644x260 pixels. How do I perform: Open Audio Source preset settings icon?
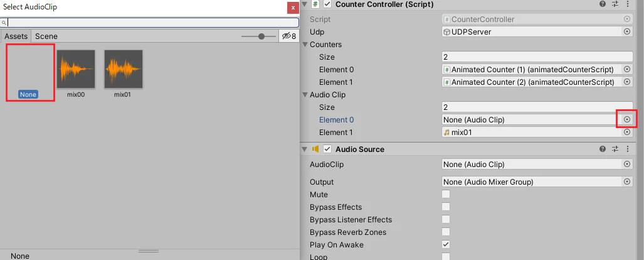[x=615, y=149]
